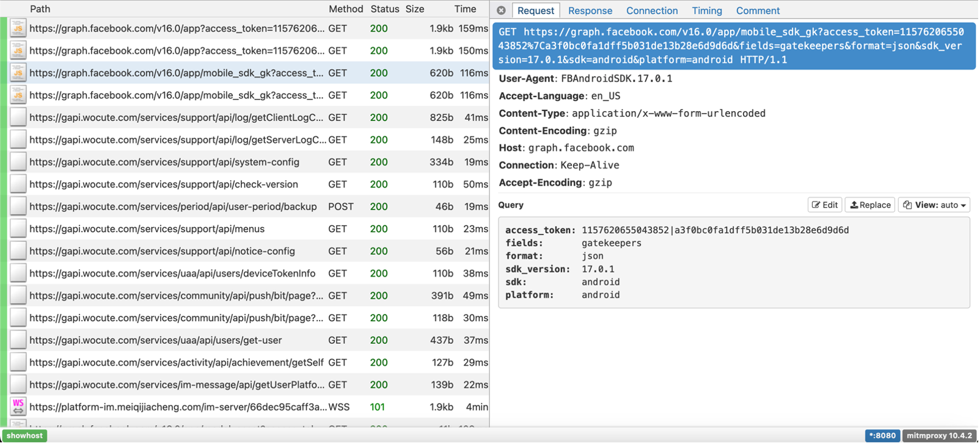Click the JS icon on the first graph.facebook.com row
The height and width of the screenshot is (444, 980).
18,28
